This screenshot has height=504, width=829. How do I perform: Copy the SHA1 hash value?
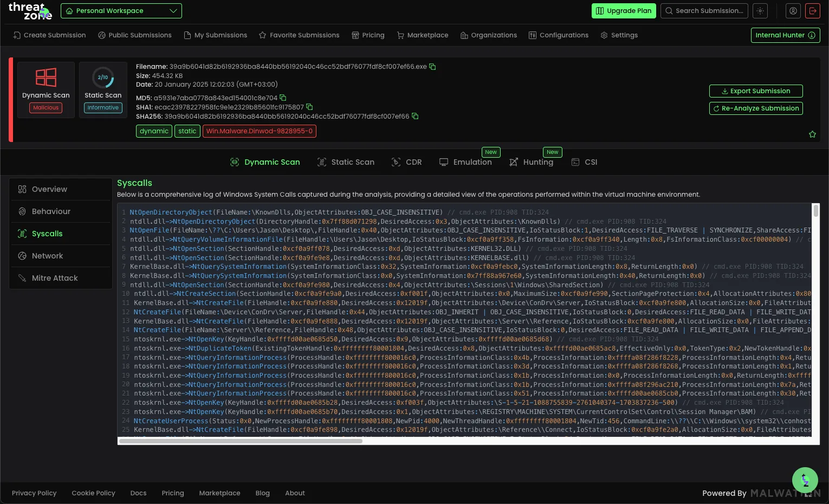point(309,107)
